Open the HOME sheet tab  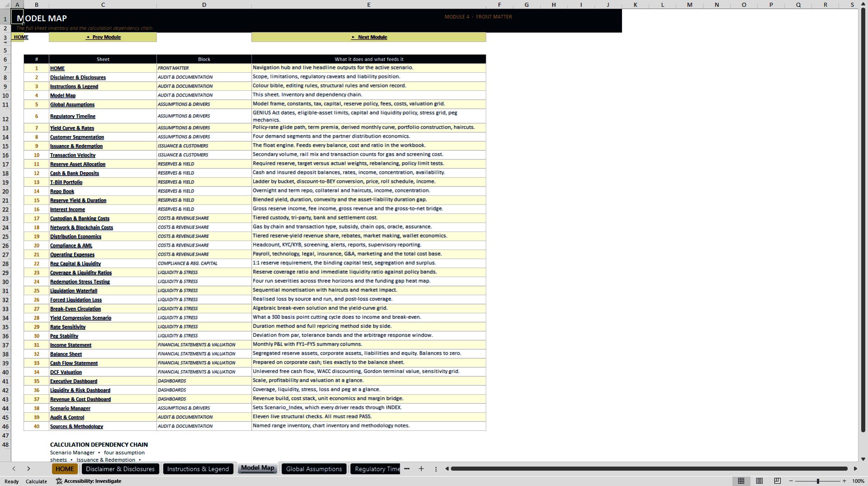[x=65, y=469]
